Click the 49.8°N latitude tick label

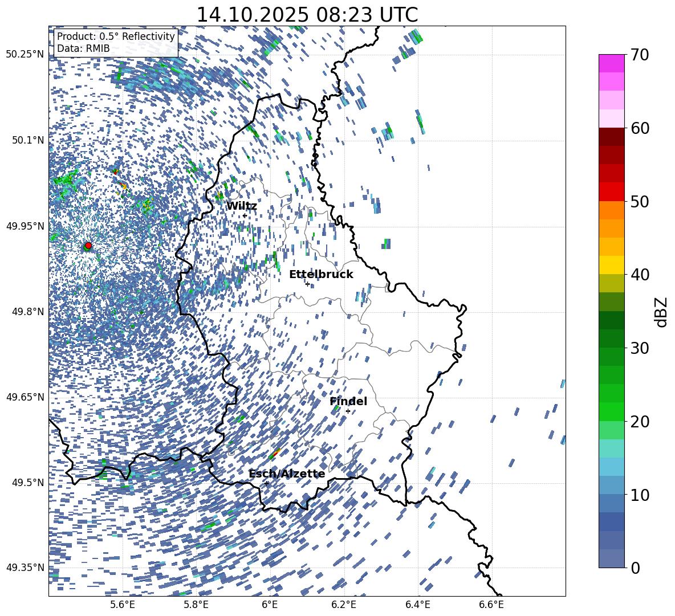[x=25, y=312]
